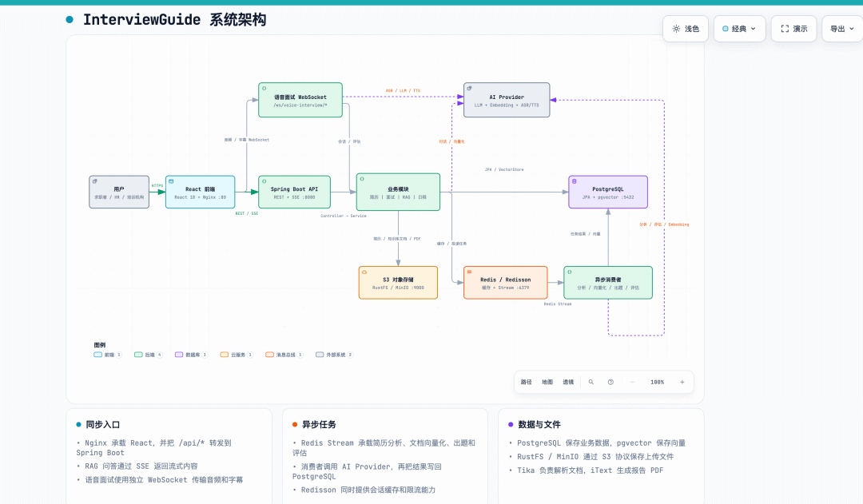Enter 演示 presentation mode
The image size is (863, 504).
click(793, 29)
